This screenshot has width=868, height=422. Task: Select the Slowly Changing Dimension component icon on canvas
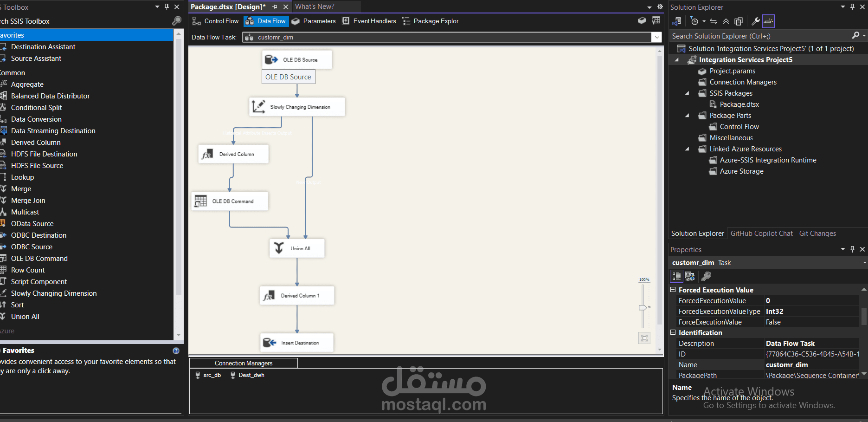tap(258, 107)
